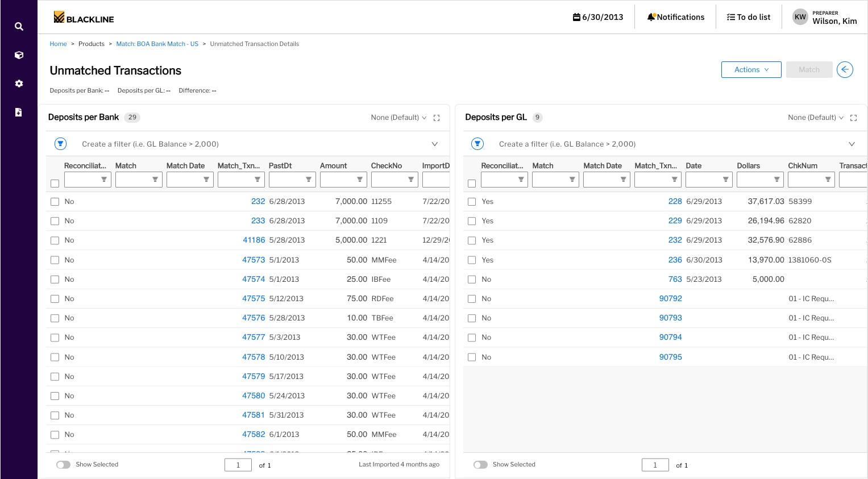Image resolution: width=868 pixels, height=479 pixels.
Task: Select checkbox for GL transaction 236
Action: [472, 260]
